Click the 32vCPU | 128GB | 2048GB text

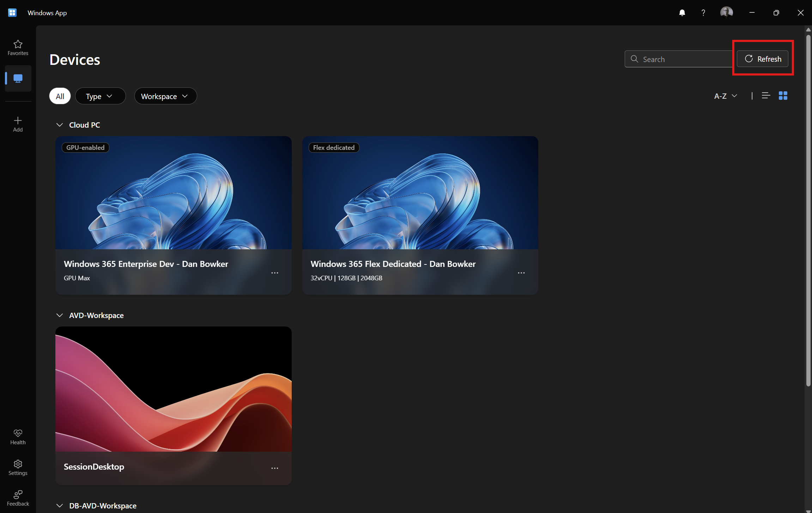click(x=346, y=278)
